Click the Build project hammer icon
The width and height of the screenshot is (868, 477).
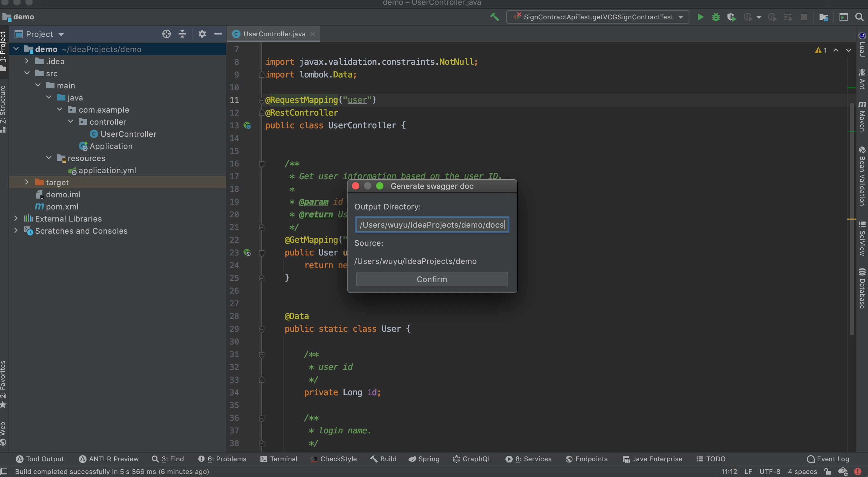(x=494, y=17)
